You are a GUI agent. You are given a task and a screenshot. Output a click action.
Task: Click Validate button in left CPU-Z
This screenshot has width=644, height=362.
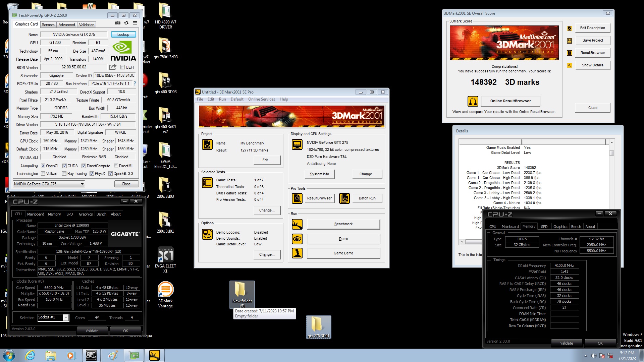point(92,331)
